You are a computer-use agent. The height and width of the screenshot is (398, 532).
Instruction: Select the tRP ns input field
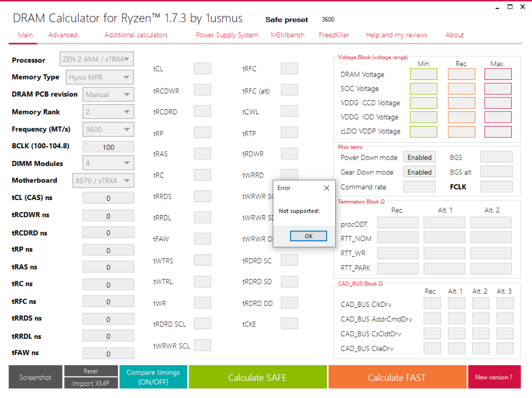(x=108, y=250)
